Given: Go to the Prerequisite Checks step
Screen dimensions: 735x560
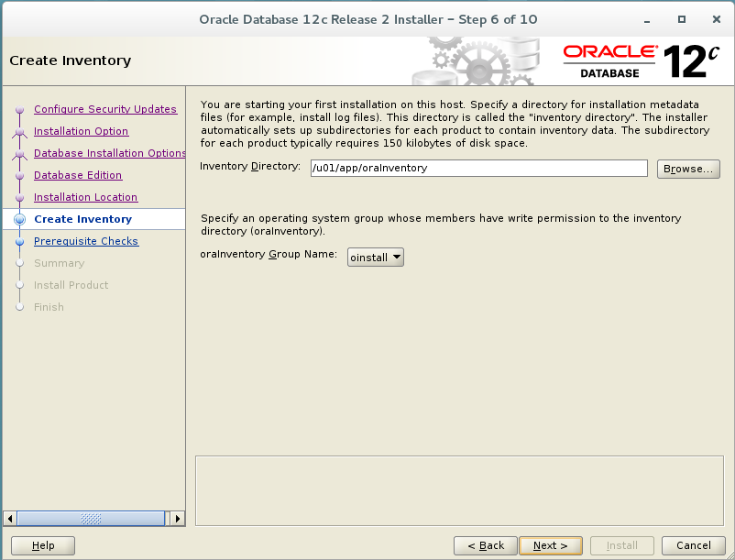Looking at the screenshot, I should [86, 241].
